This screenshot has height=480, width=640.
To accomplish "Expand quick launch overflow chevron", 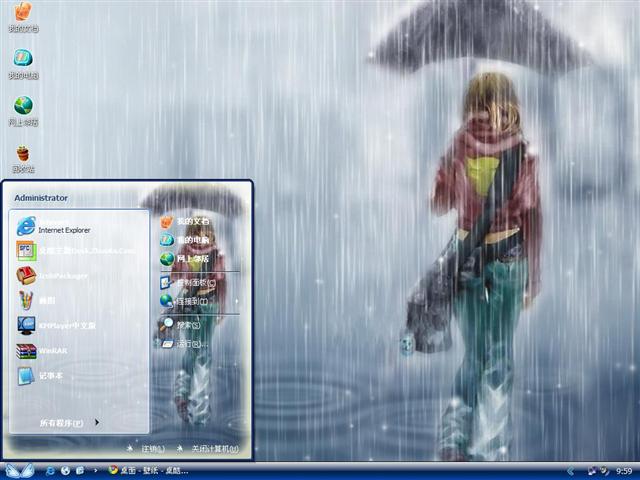I will (x=96, y=471).
